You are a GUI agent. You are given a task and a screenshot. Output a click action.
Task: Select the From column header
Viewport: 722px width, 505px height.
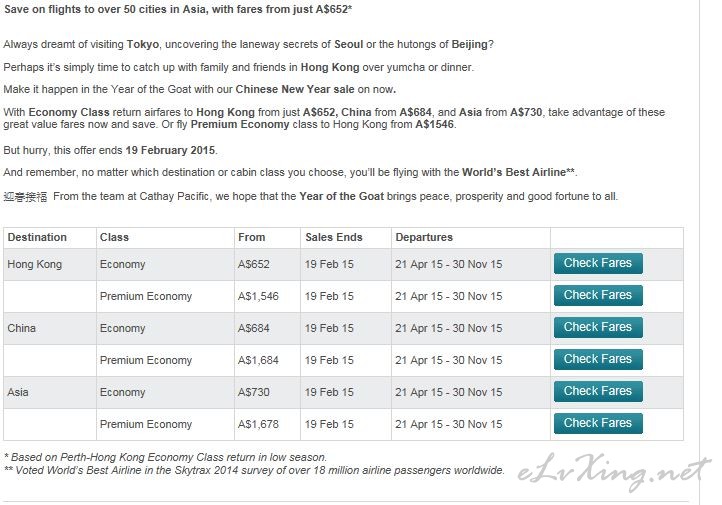(x=267, y=238)
